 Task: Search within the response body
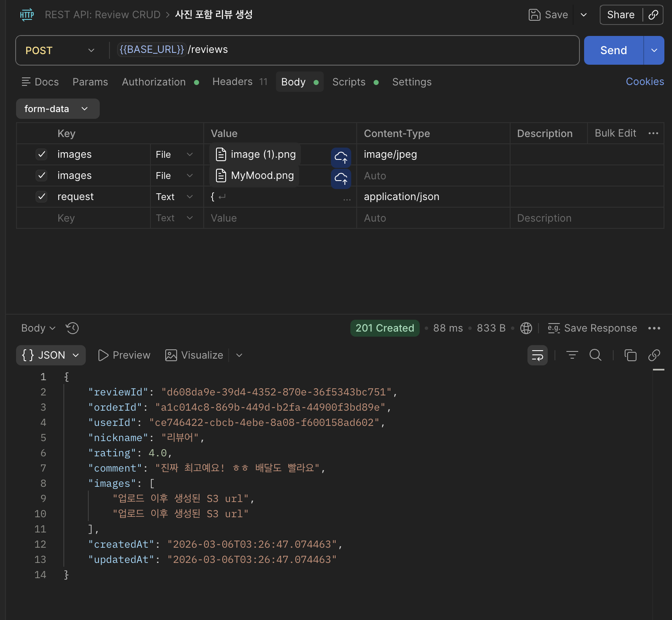pos(596,355)
